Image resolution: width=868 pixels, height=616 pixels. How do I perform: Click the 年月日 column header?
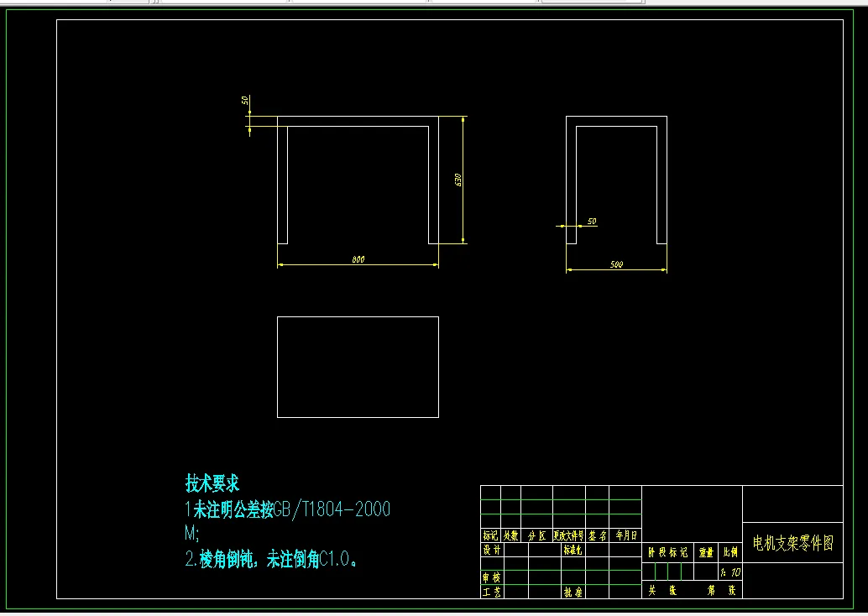tap(626, 535)
